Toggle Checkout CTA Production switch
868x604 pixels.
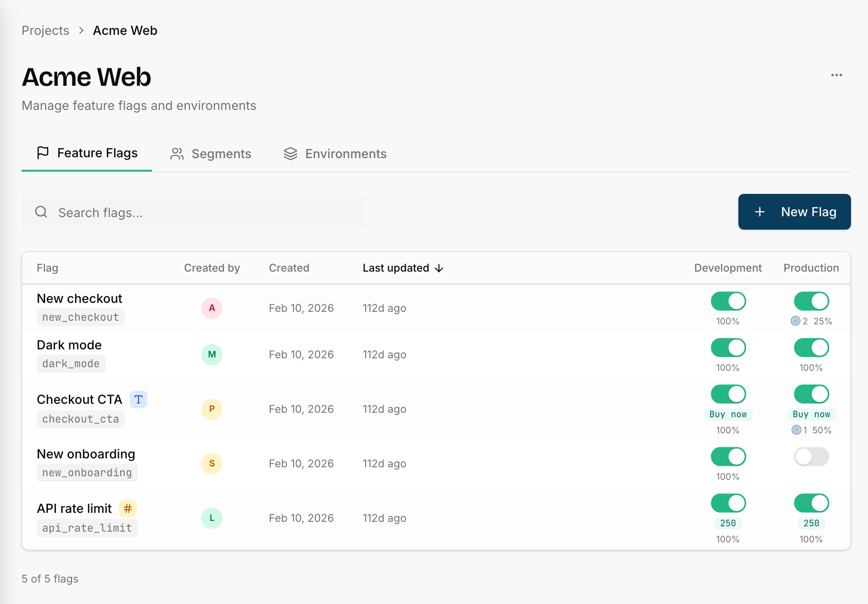(x=811, y=394)
